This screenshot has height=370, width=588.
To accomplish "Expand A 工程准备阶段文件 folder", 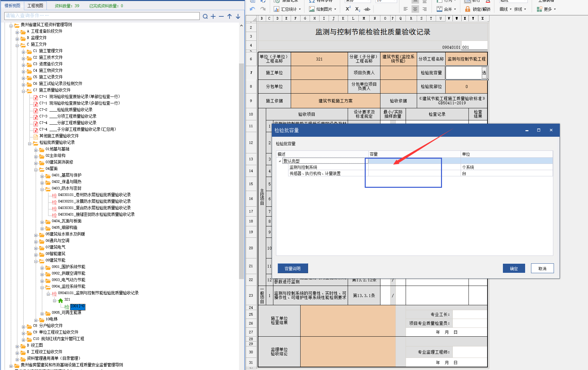I will [17, 32].
